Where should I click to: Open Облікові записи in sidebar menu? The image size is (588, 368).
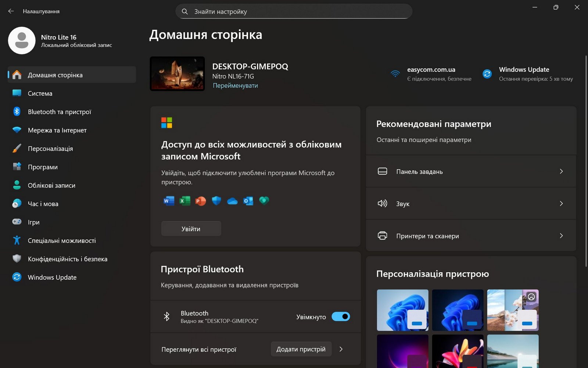51,185
